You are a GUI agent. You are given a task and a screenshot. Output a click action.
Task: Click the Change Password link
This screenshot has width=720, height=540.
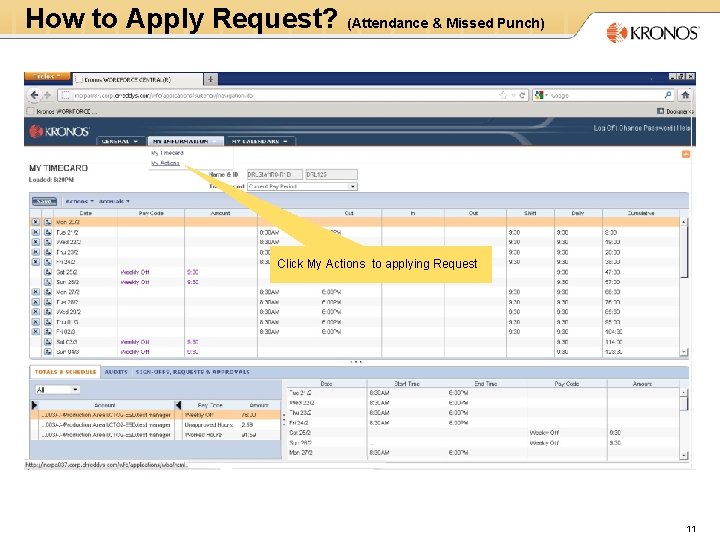tap(648, 128)
